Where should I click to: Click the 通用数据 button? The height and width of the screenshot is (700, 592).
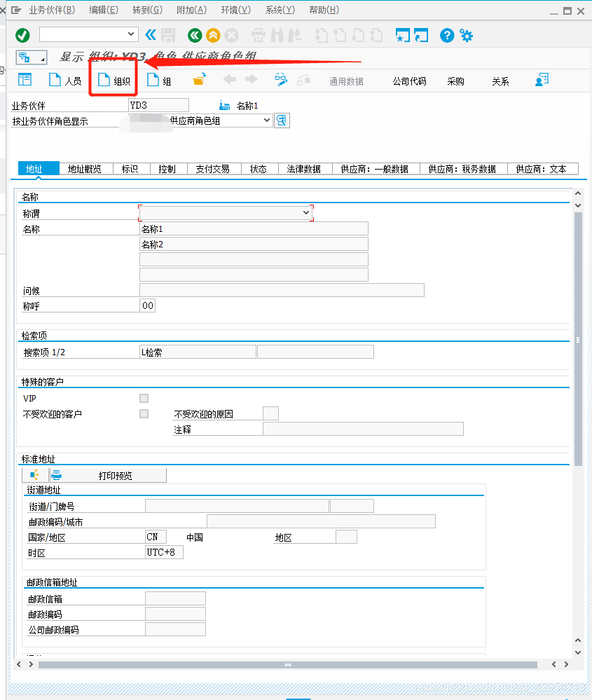pos(347,81)
